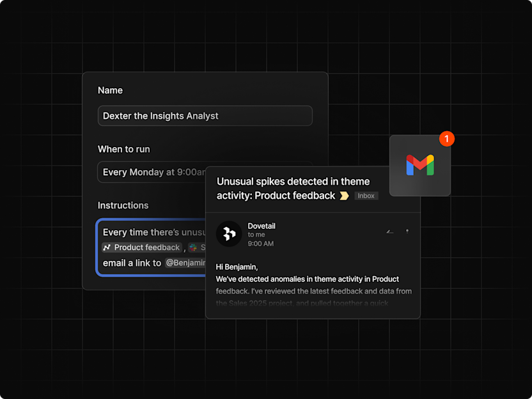This screenshot has height=399, width=532.
Task: Click the 'When to run' label
Action: [124, 149]
